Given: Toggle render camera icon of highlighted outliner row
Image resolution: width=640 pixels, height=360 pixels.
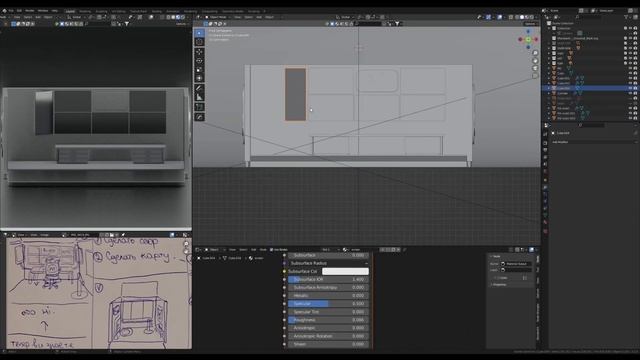Looking at the screenshot, I should point(636,88).
